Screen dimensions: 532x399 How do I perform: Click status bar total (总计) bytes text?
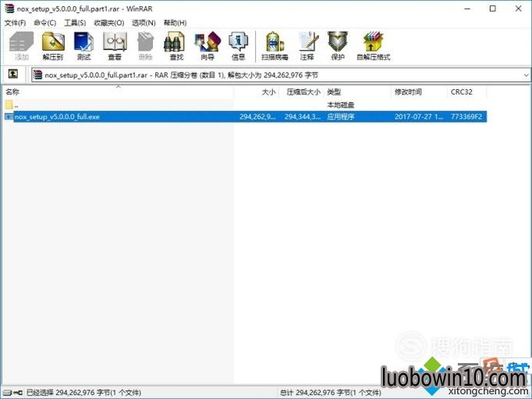click(331, 393)
